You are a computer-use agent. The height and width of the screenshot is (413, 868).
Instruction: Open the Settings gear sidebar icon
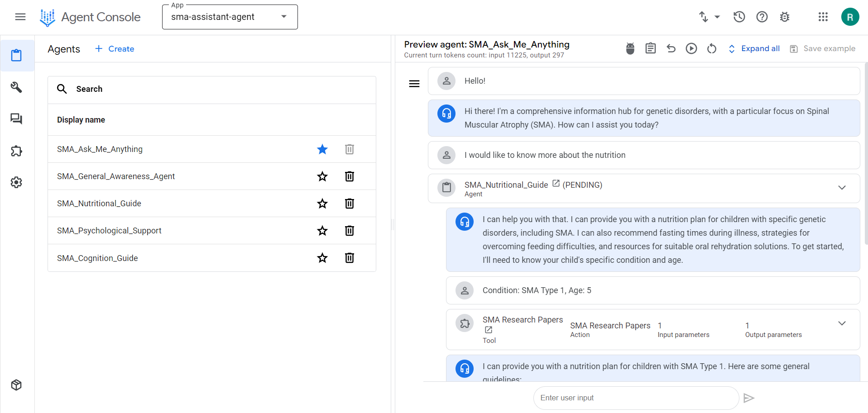pyautogui.click(x=17, y=182)
